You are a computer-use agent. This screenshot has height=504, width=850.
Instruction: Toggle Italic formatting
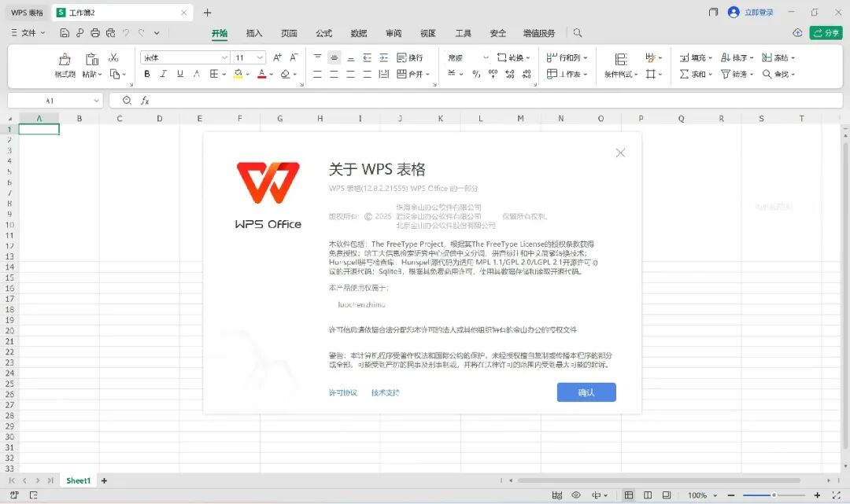point(163,74)
